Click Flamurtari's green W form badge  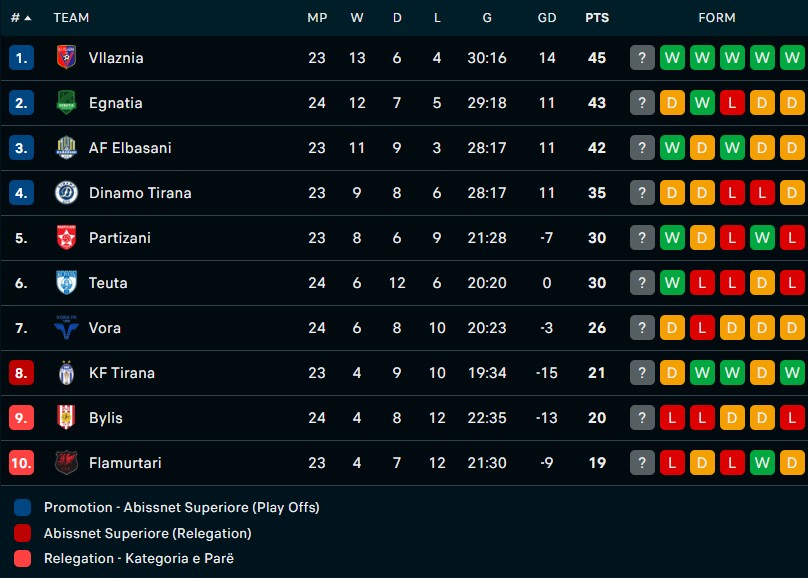coord(762,463)
